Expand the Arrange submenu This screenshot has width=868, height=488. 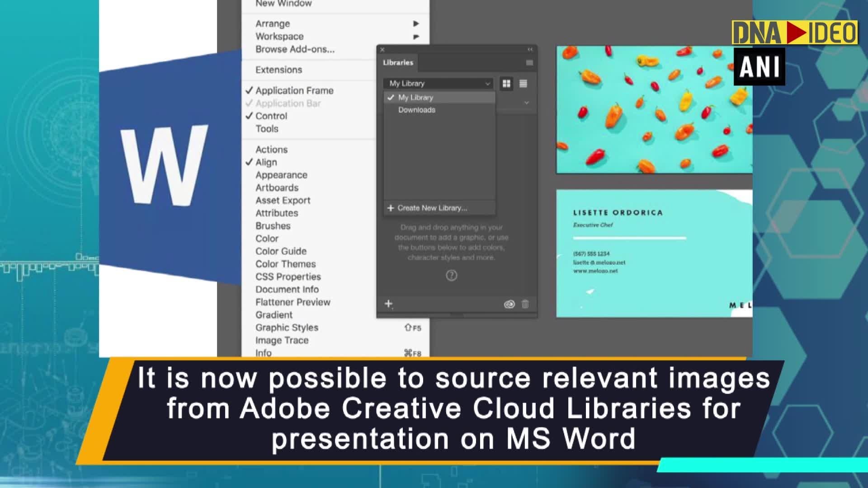[273, 23]
